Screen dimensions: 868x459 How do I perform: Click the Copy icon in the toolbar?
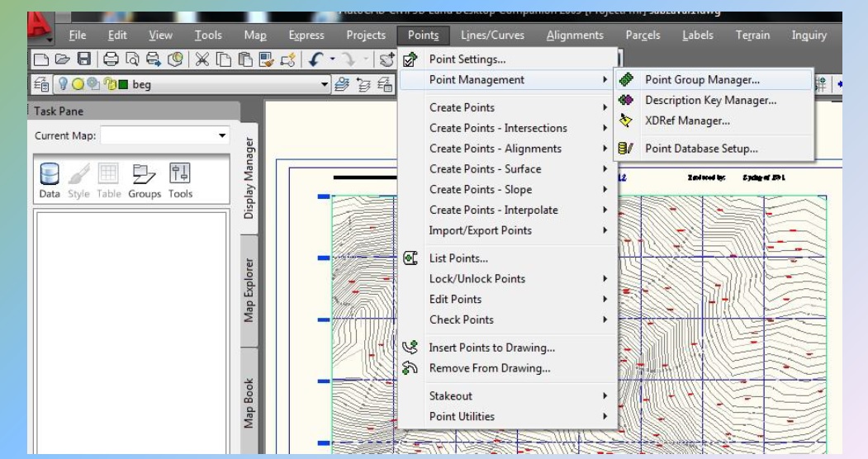[224, 59]
